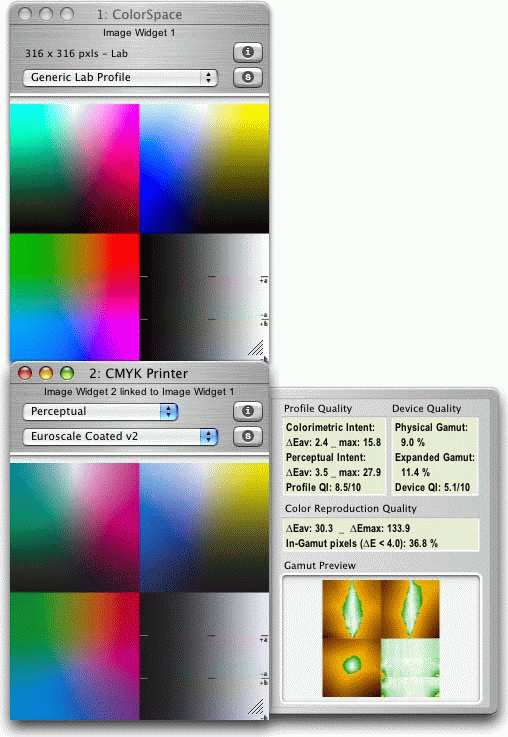
Task: Click the CMYK Printer window resize grip
Action: [256, 707]
